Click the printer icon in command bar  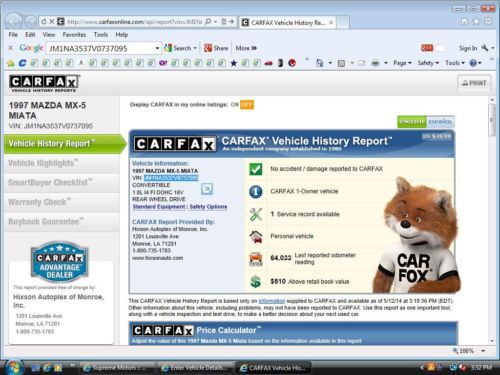[x=375, y=63]
